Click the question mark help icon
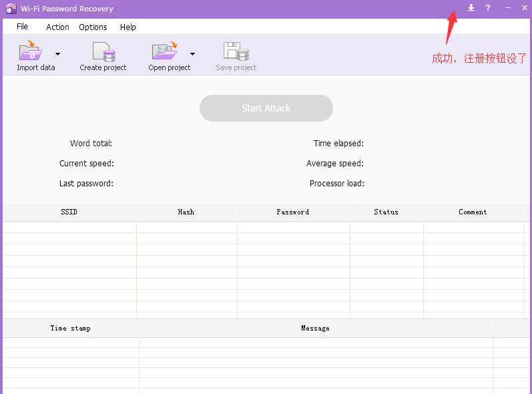532x394 pixels. point(487,7)
